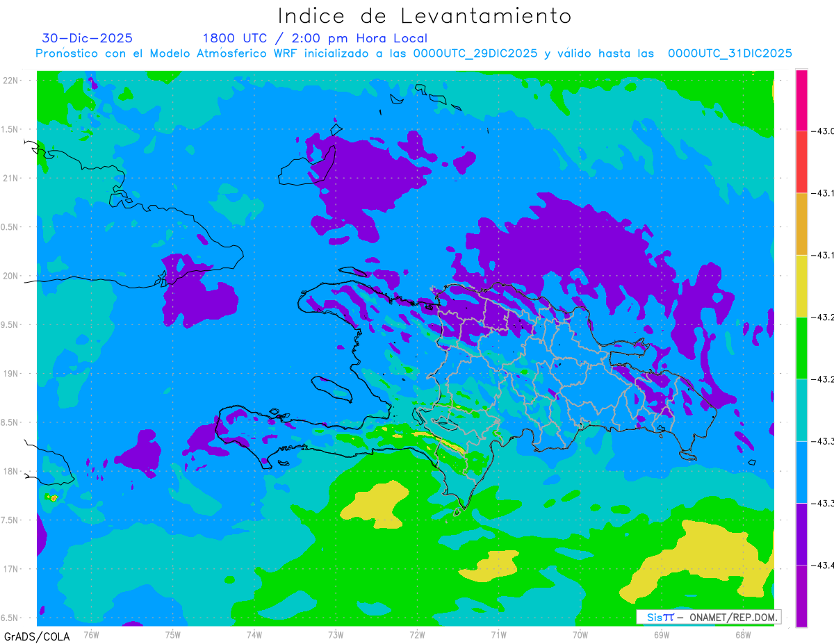Click the "73W" longitude label
834x644 pixels.
point(336,634)
